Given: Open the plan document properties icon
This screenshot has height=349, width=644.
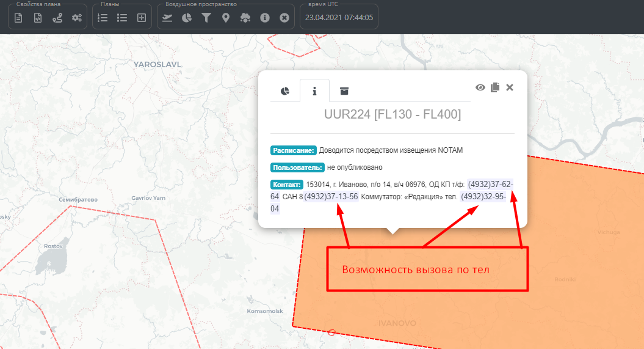Looking at the screenshot, I should point(18,18).
